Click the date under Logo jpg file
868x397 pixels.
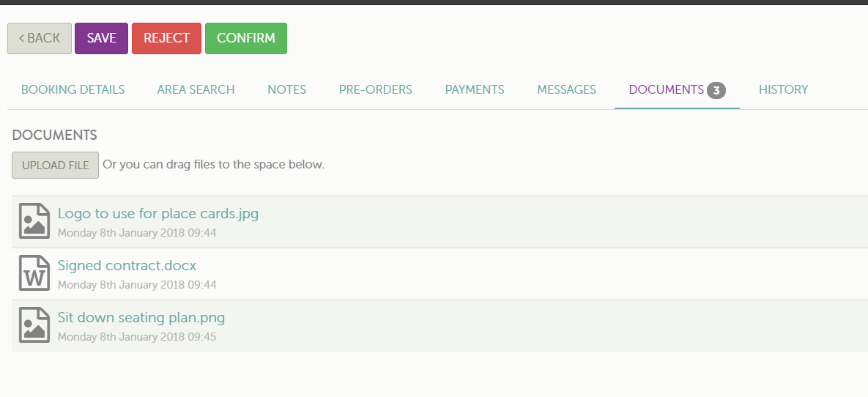[137, 233]
